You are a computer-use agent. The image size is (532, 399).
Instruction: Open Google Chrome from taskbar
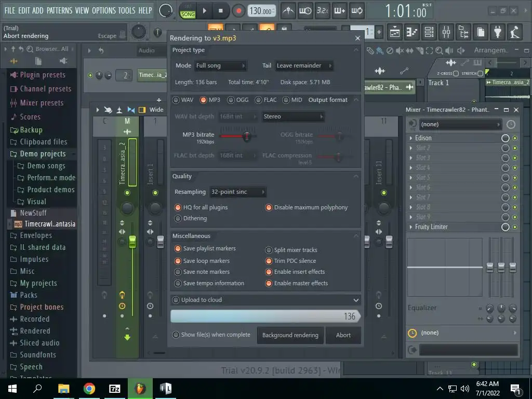click(89, 389)
